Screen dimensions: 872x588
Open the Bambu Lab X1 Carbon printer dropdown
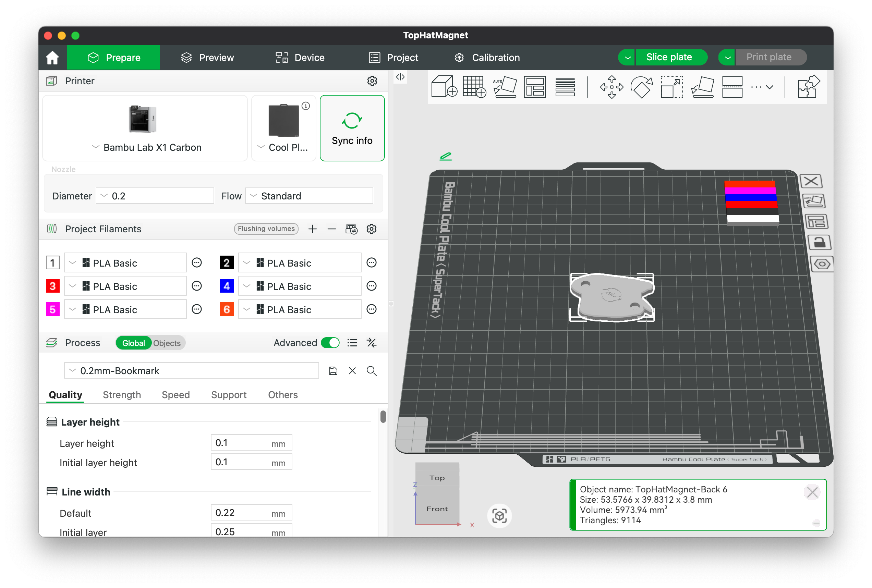click(x=145, y=128)
